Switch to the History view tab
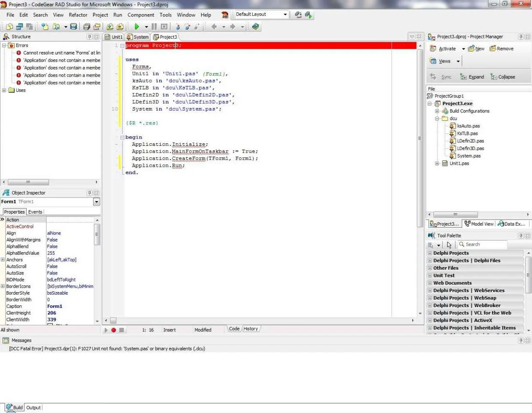Image resolution: width=532 pixels, height=413 pixels. [x=251, y=329]
